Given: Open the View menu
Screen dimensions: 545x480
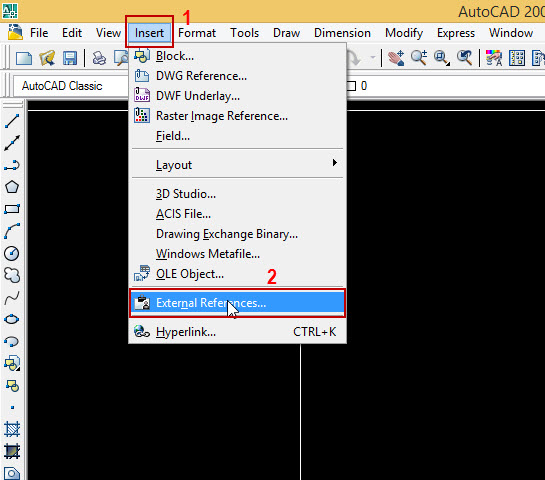Looking at the screenshot, I should [108, 33].
